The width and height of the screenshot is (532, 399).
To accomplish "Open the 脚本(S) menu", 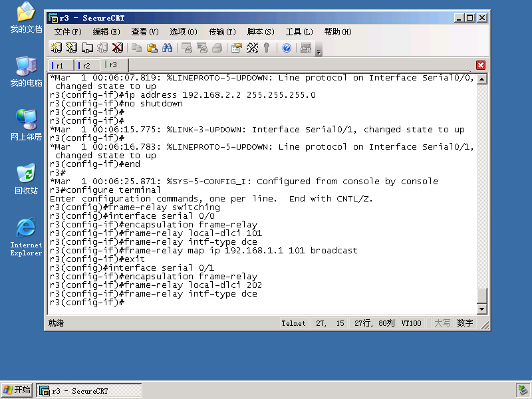I will click(261, 32).
